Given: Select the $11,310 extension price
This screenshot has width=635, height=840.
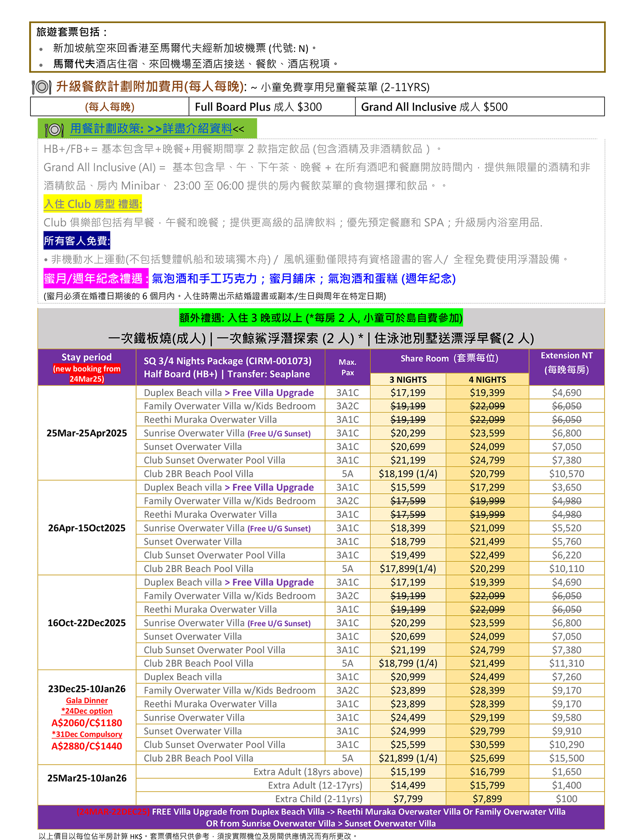Looking at the screenshot, I should (567, 663).
